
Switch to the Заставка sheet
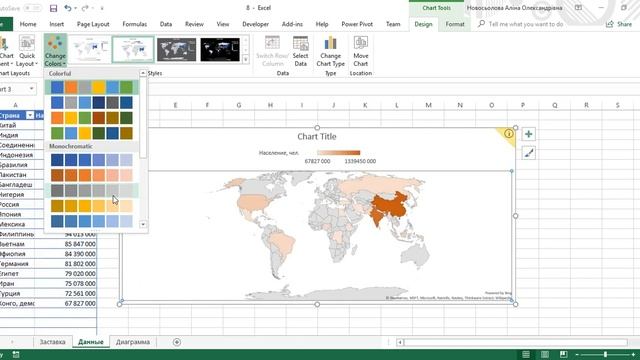[53, 342]
